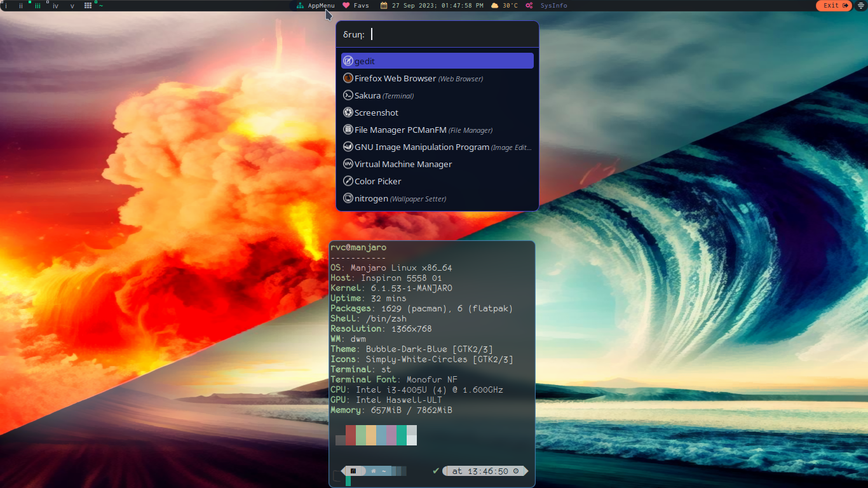Open File Manager PCManFM via its icon

pos(348,129)
